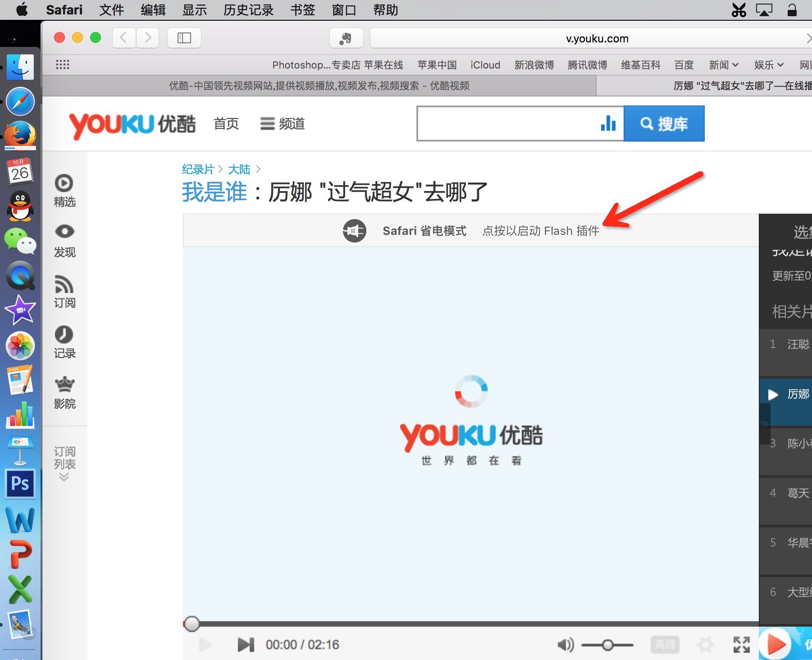Open Top Sites grid in favorites bar
The height and width of the screenshot is (660, 812).
tap(62, 65)
